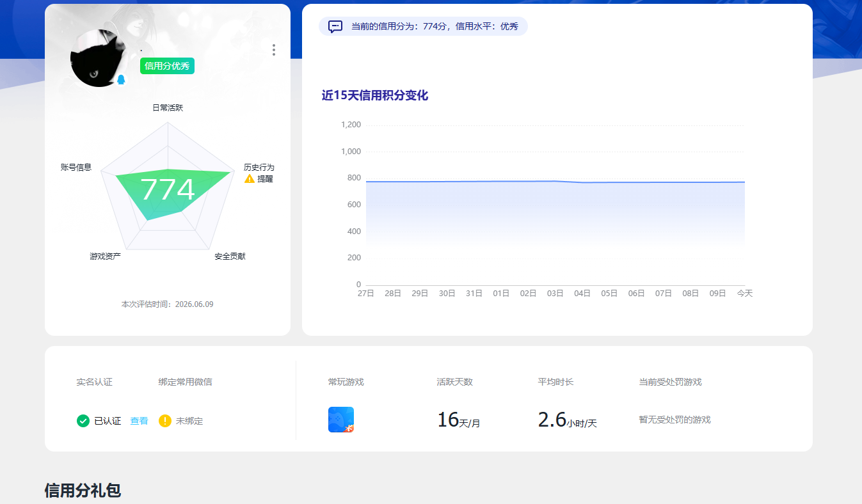
Task: Open the frequently played game icon
Action: pyautogui.click(x=341, y=420)
